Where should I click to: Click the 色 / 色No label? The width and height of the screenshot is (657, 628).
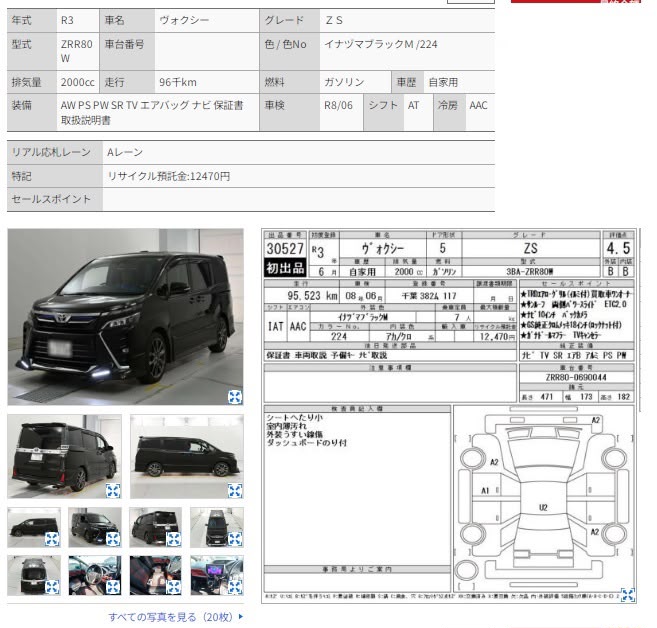point(285,44)
